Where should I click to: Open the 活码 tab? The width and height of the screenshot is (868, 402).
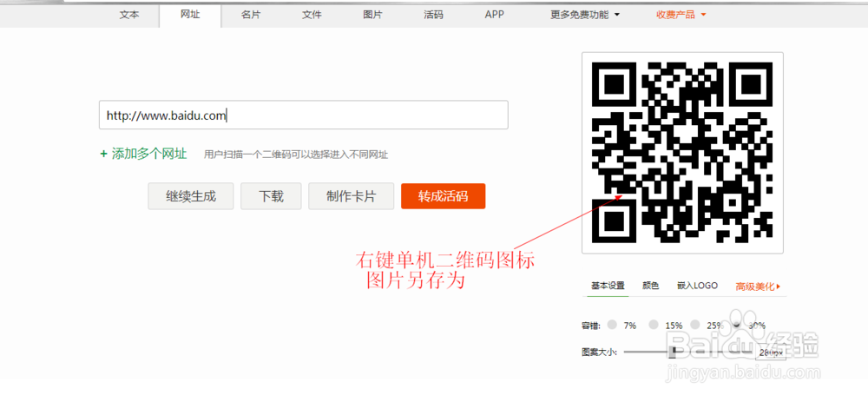coord(433,15)
